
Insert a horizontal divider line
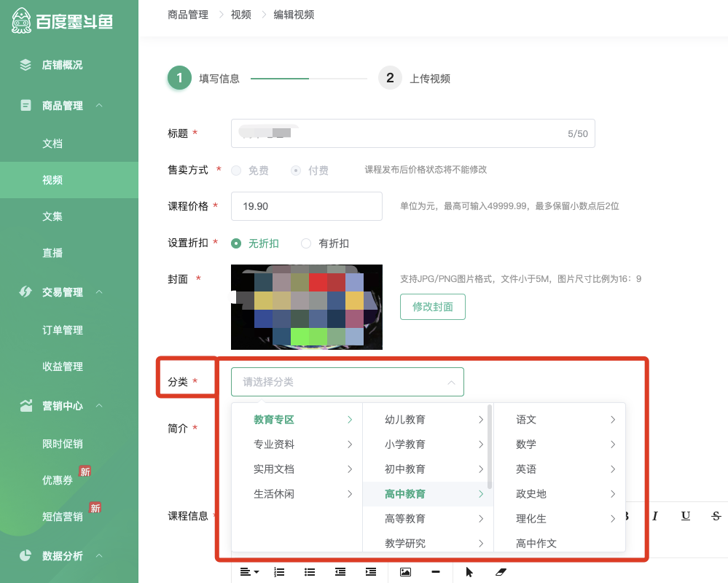click(434, 571)
